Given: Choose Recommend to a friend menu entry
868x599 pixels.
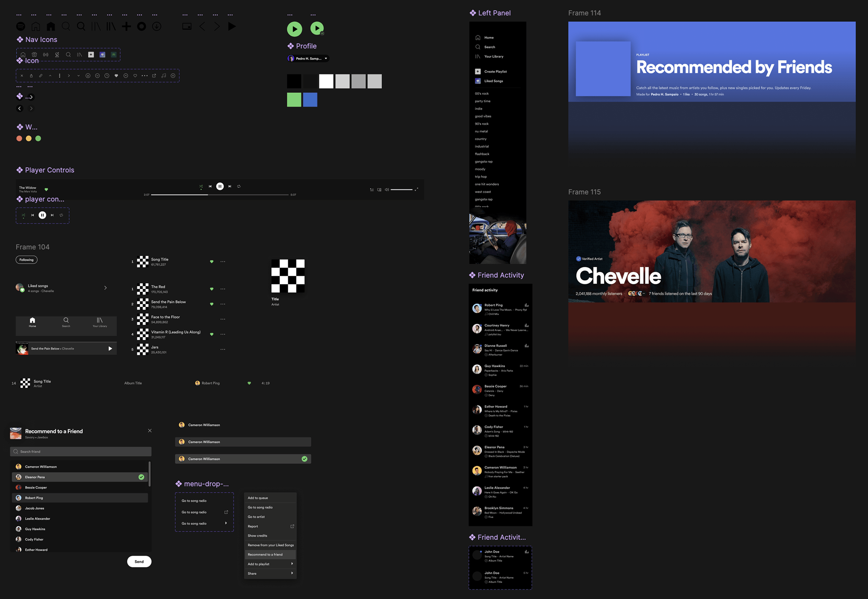Looking at the screenshot, I should pyautogui.click(x=266, y=555).
